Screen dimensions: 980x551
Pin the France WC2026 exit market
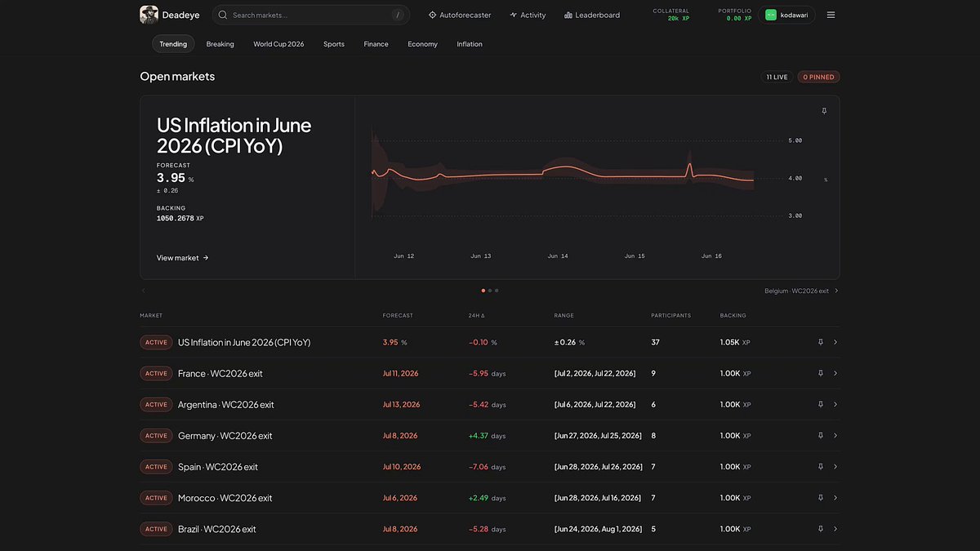click(821, 373)
